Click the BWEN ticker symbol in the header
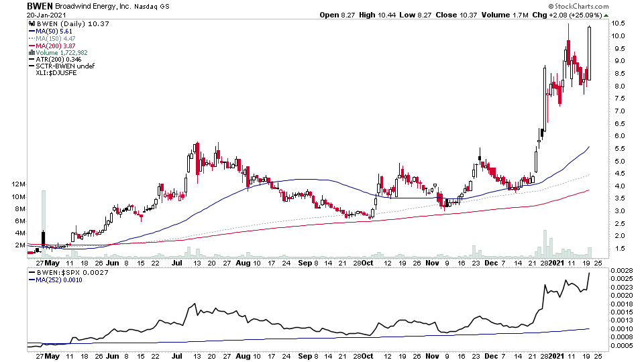 point(40,6)
